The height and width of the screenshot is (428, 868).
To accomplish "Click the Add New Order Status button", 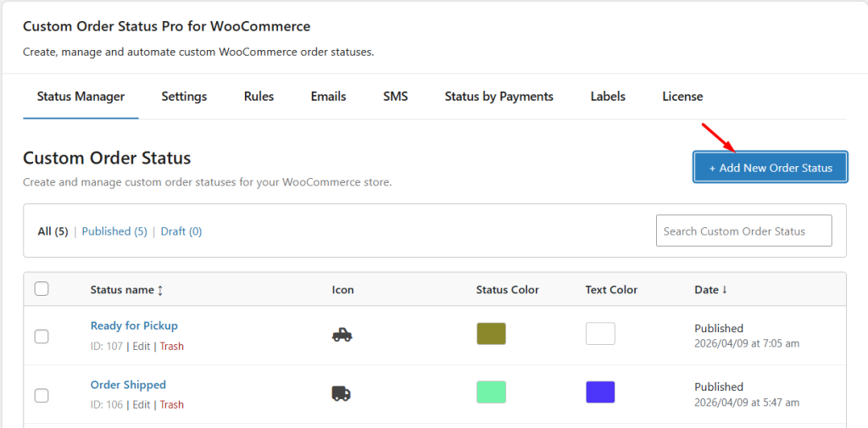I will point(771,168).
